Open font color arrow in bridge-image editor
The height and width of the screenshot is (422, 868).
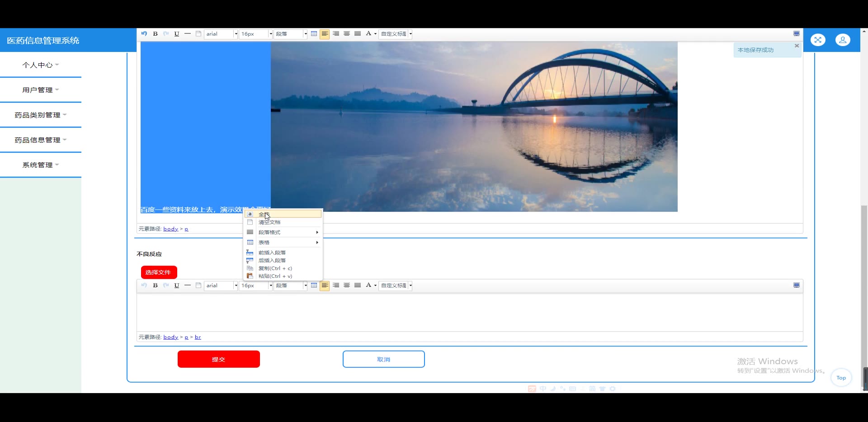click(x=375, y=34)
